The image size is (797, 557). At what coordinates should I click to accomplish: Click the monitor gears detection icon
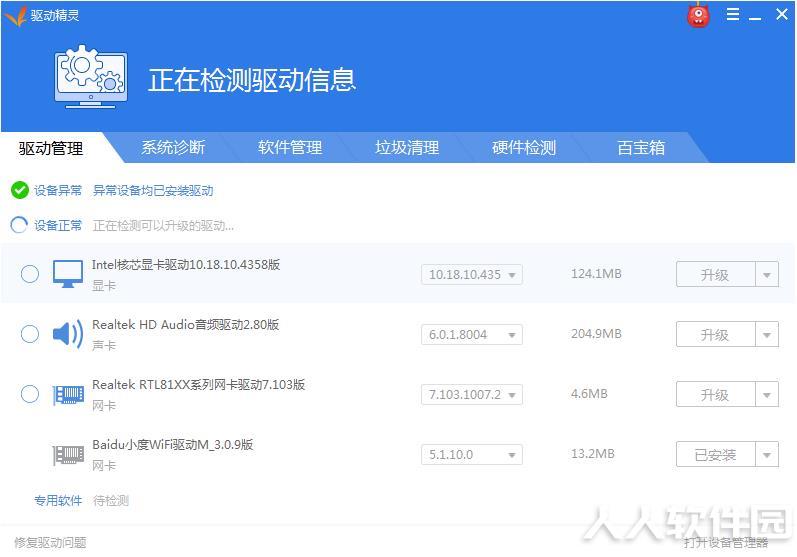91,77
